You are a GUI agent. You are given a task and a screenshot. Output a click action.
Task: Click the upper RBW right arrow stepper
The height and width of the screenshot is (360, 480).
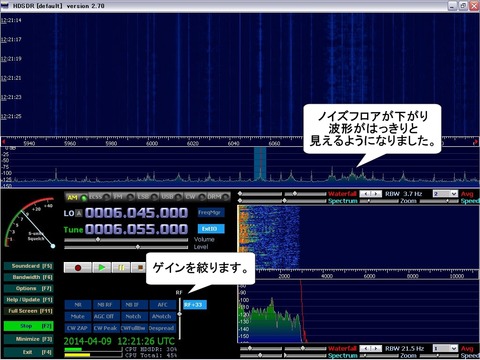pyautogui.click(x=376, y=194)
